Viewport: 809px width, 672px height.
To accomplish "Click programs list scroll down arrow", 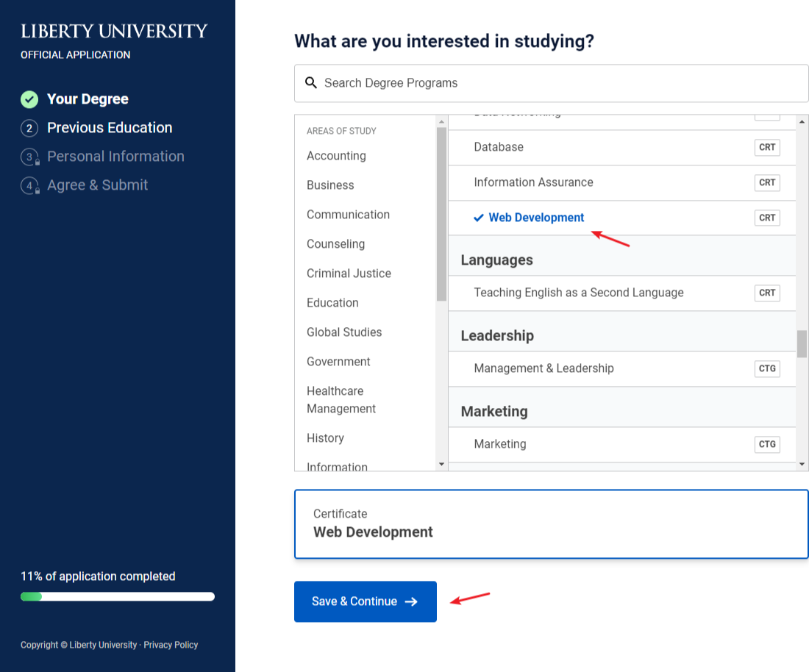I will [x=802, y=464].
